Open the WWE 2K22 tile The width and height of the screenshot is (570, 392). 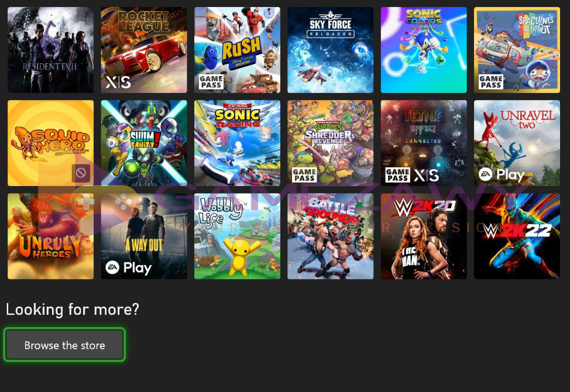[517, 236]
